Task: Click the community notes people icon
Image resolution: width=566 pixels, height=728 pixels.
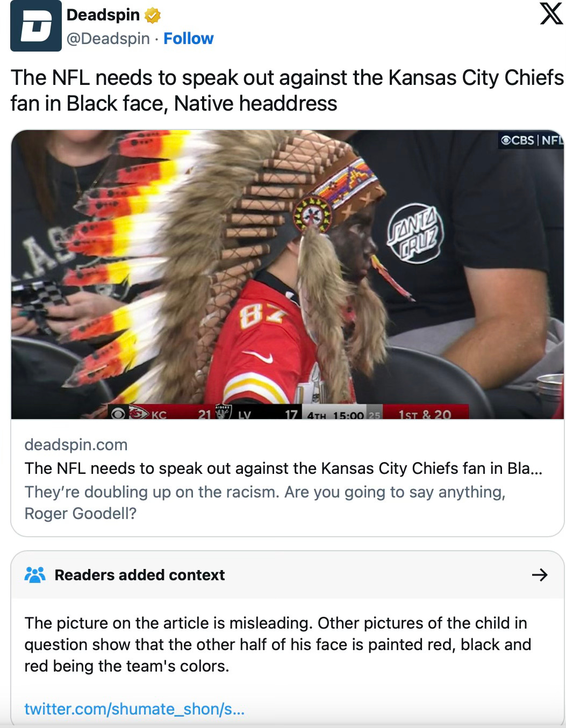Action: coord(35,575)
